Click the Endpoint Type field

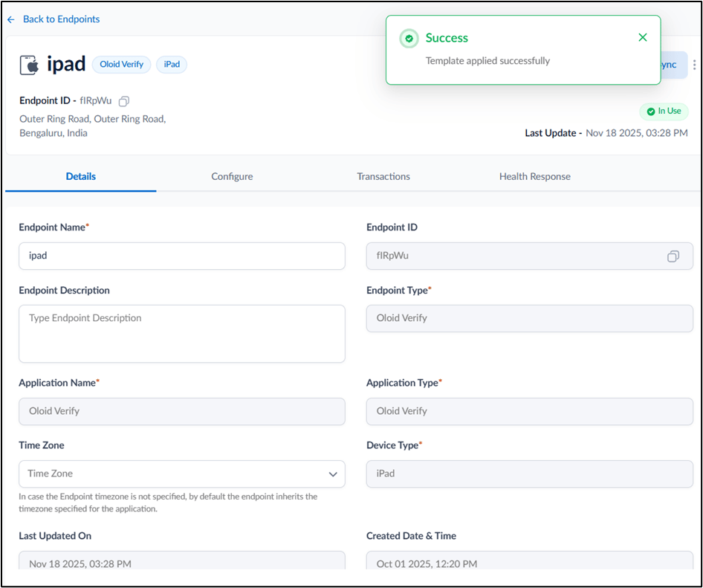[x=530, y=318]
